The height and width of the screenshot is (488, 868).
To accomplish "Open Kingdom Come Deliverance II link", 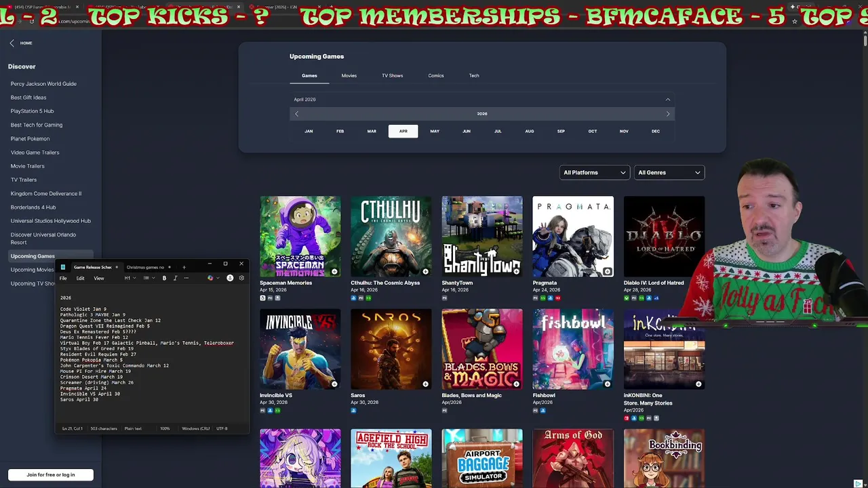I will [46, 194].
